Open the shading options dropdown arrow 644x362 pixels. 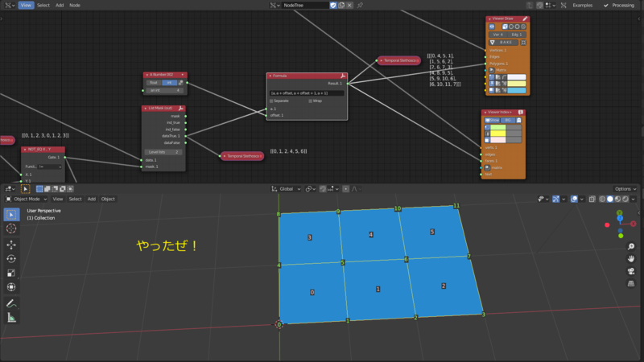pos(633,199)
